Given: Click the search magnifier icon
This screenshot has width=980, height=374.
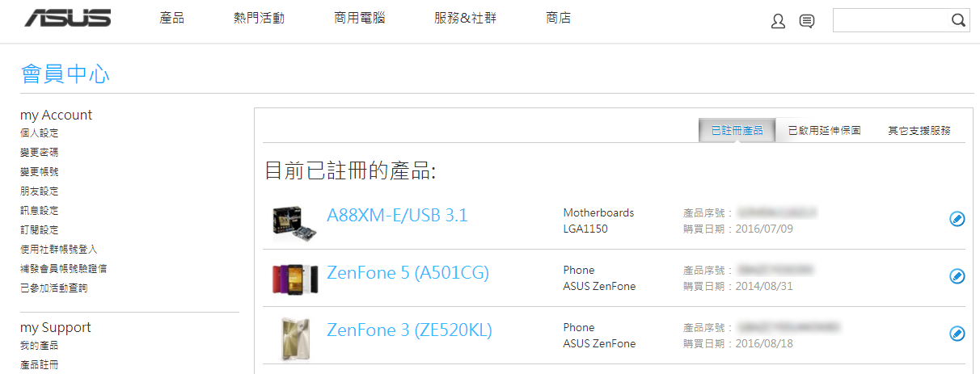Looking at the screenshot, I should point(958,21).
